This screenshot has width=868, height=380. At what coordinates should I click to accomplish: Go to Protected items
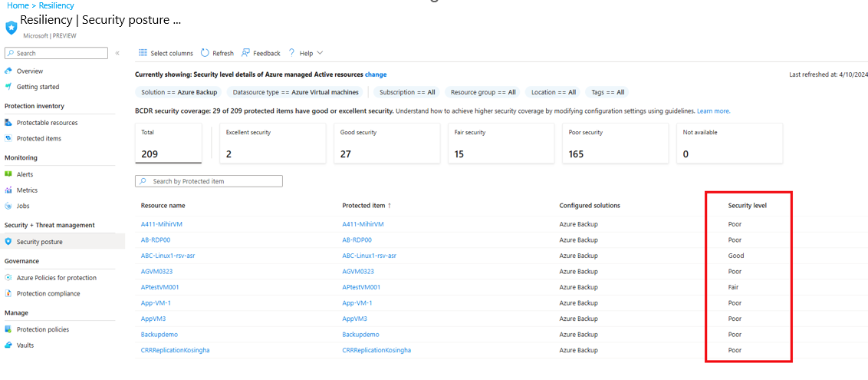pos(39,138)
